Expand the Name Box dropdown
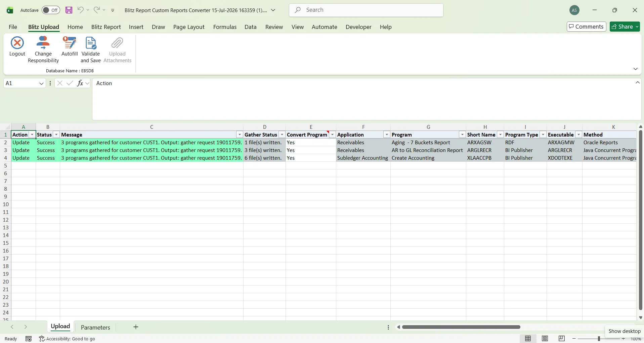The width and height of the screenshot is (644, 343). [x=41, y=83]
